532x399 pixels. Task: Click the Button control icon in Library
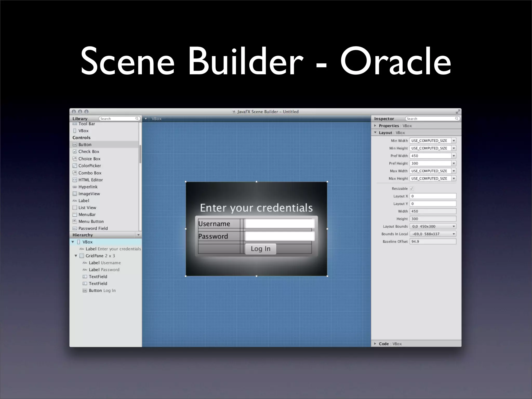75,145
